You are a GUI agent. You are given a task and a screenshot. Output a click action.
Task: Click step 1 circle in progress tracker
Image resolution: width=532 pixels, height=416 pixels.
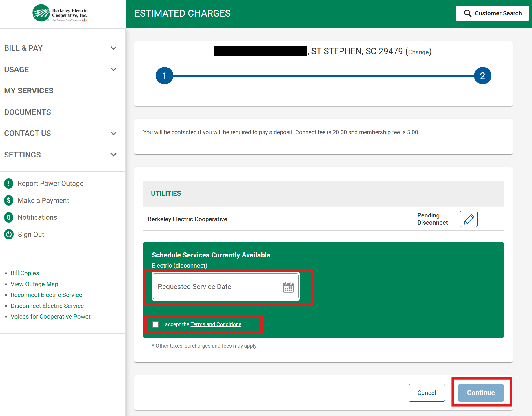[x=164, y=76]
